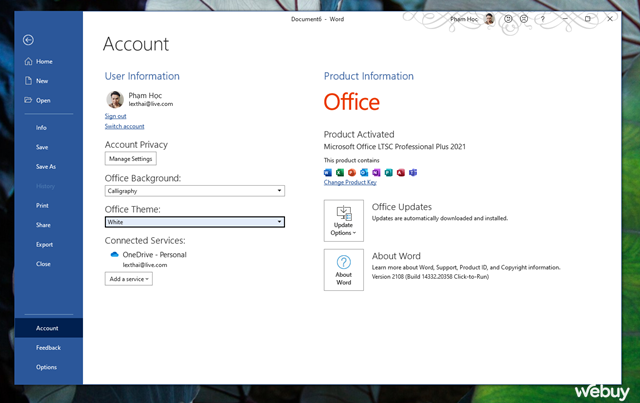
Task: Expand the Add a service menu
Action: [x=129, y=279]
